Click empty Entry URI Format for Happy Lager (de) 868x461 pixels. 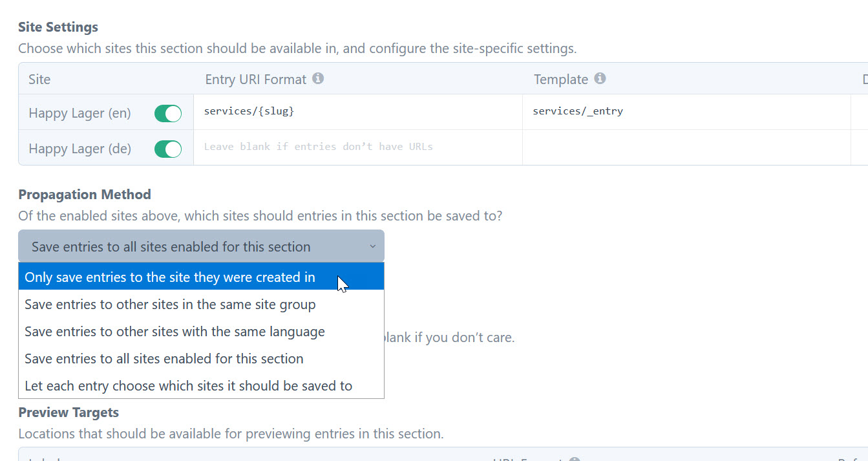coord(357,147)
